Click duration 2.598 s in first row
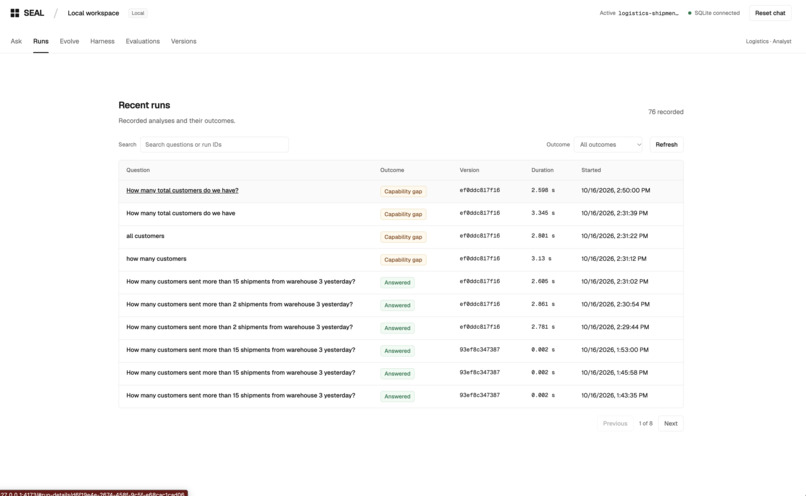This screenshot has width=806, height=496. [x=543, y=190]
